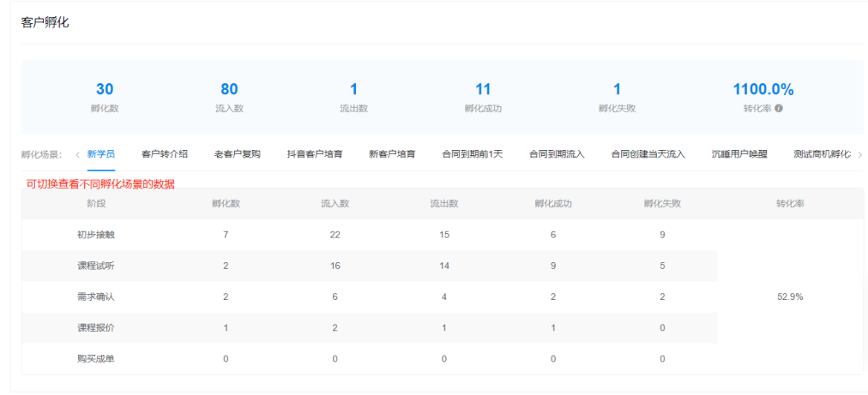Select the 新学员 scenario tab
868x395 pixels.
click(x=101, y=154)
